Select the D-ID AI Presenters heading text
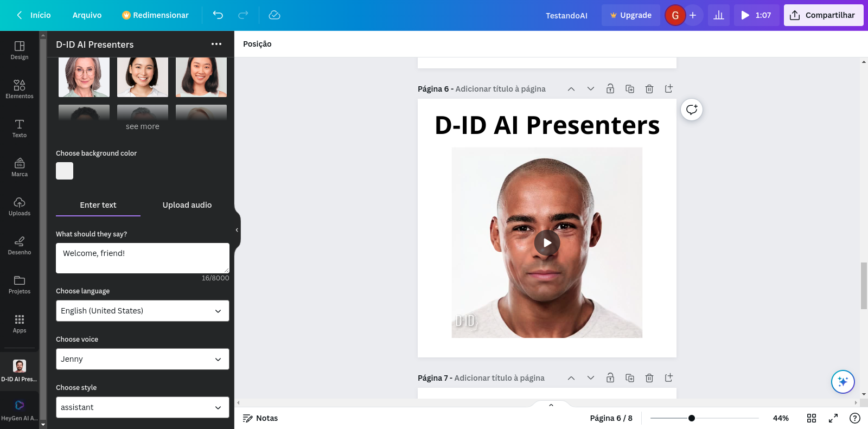This screenshot has height=429, width=868. (x=547, y=125)
